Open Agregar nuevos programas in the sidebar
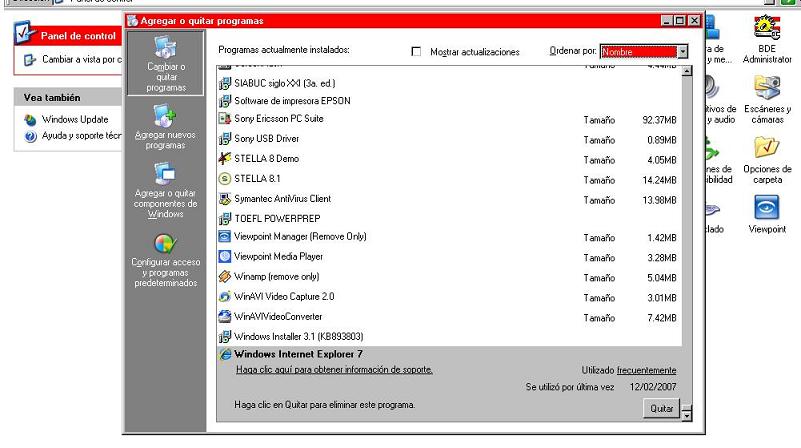801x448 pixels. (165, 127)
